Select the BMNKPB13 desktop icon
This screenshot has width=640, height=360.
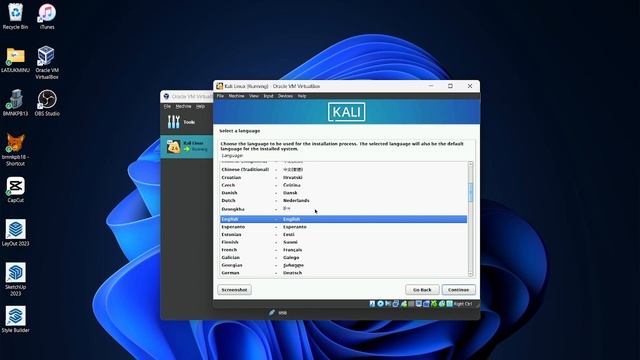click(15, 103)
